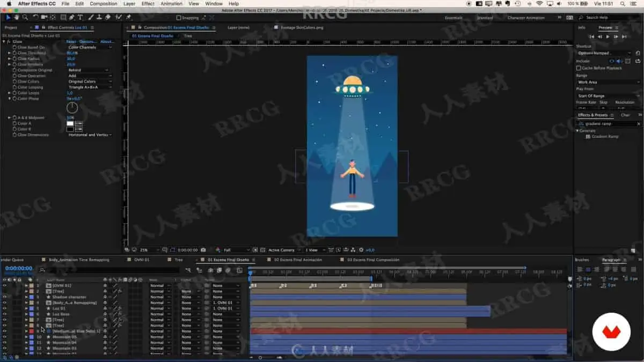Open Composite Original Behind dropdown
The width and height of the screenshot is (644, 362).
coord(89,70)
